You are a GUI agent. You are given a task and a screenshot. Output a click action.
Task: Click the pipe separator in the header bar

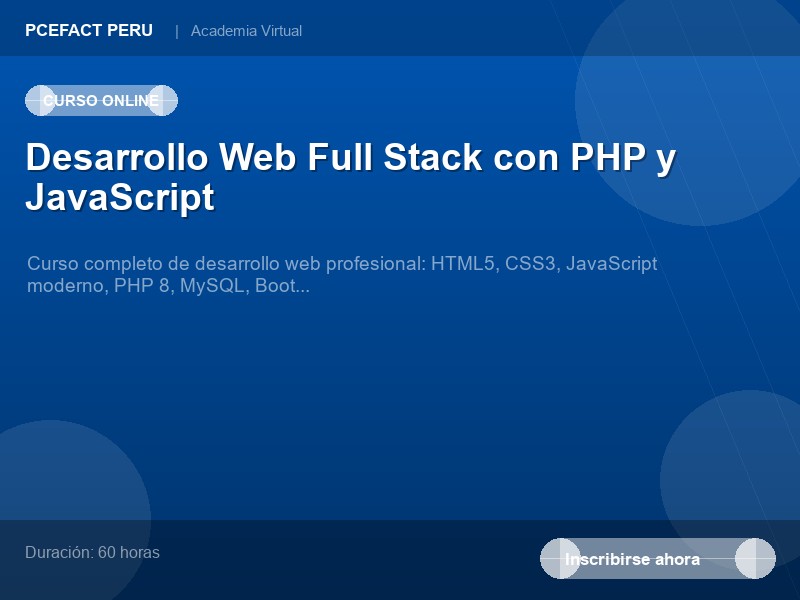pyautogui.click(x=178, y=31)
